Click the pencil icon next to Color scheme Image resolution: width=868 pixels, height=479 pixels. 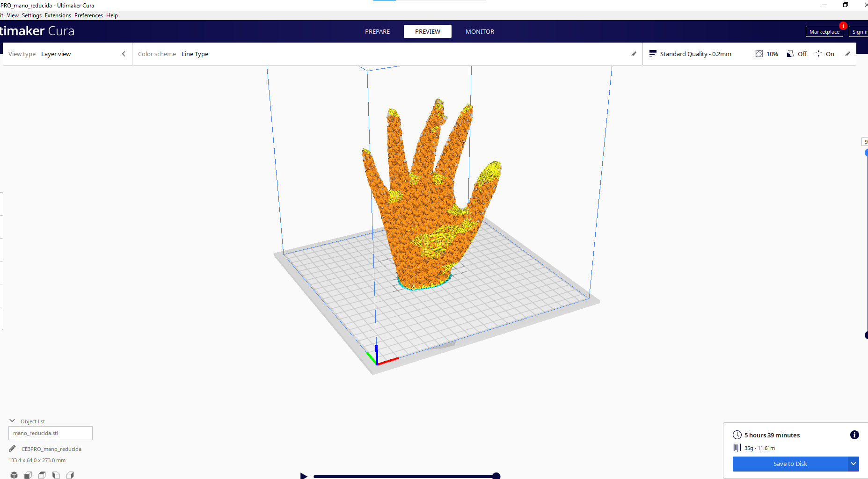coord(634,54)
